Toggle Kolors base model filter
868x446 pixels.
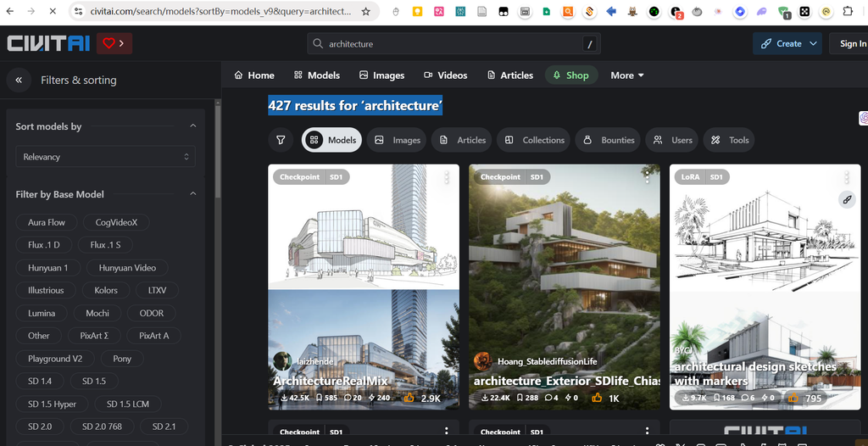pos(106,290)
